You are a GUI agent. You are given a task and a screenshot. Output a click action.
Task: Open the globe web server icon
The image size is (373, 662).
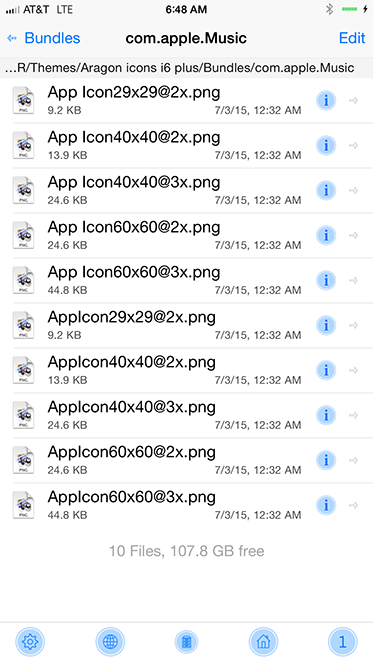pos(110,642)
